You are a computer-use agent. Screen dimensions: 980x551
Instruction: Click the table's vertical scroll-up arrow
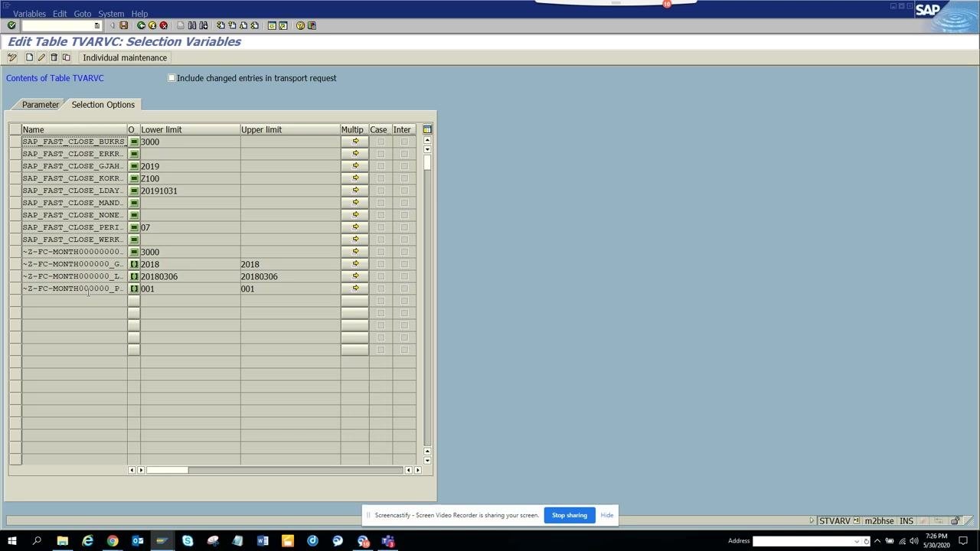[x=427, y=141]
